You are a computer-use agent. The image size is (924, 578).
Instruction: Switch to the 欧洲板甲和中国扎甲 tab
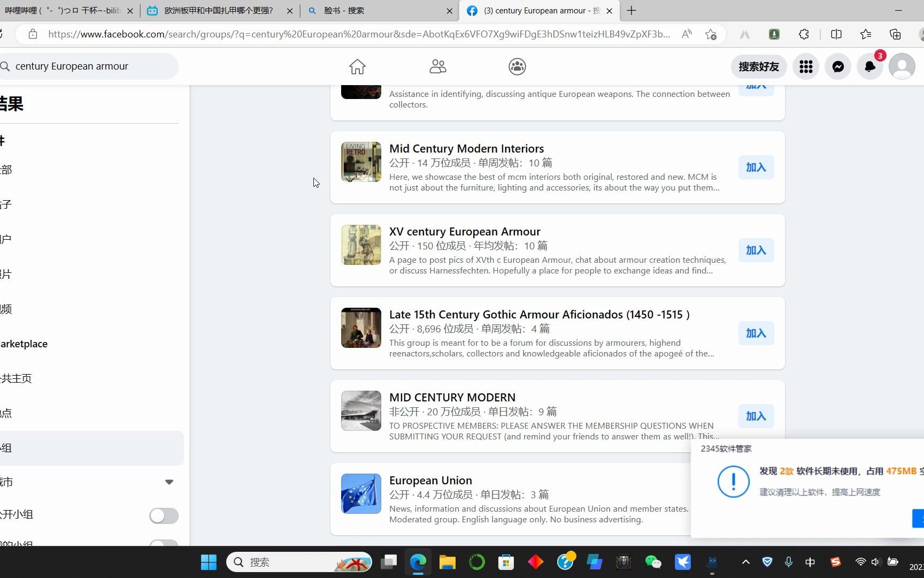[219, 11]
